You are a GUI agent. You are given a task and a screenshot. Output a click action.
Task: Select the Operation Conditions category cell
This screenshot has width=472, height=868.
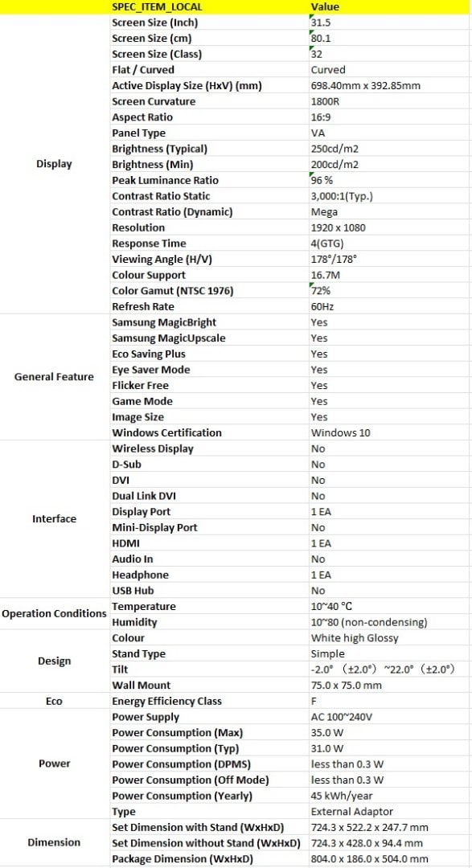55,614
